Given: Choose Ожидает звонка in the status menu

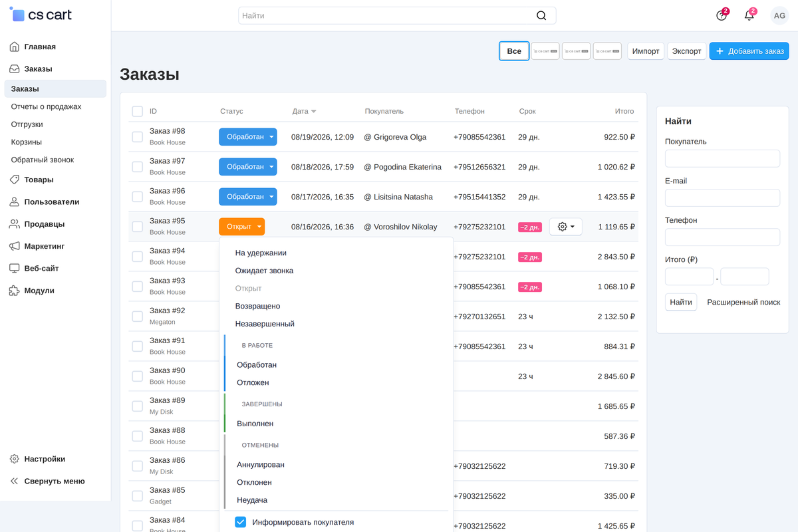Looking at the screenshot, I should point(264,271).
